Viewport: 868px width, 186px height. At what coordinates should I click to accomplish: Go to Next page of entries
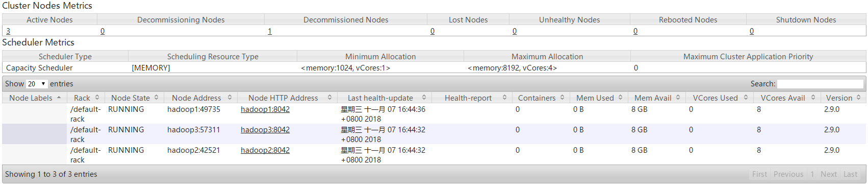(x=829, y=174)
